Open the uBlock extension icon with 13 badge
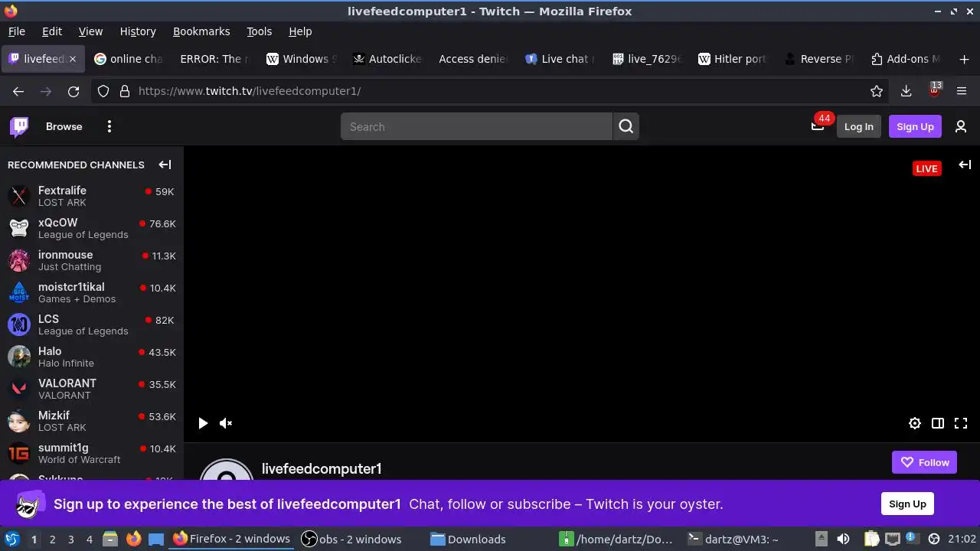 pyautogui.click(x=934, y=90)
